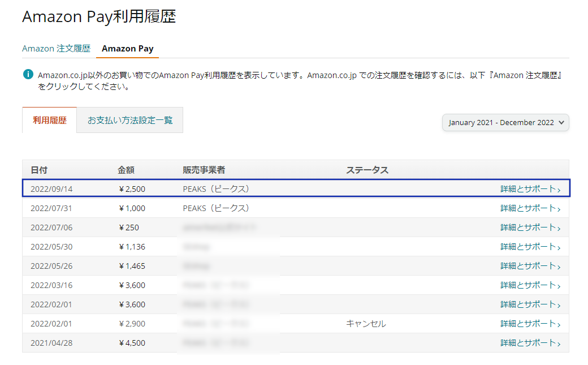Click the blue info icon beside the notice
The height and width of the screenshot is (365, 588).
pyautogui.click(x=28, y=74)
